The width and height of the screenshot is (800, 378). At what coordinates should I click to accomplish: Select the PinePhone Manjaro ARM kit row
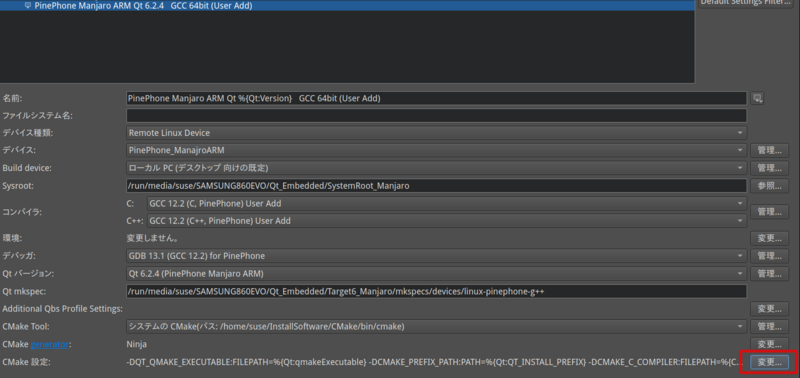pos(347,6)
